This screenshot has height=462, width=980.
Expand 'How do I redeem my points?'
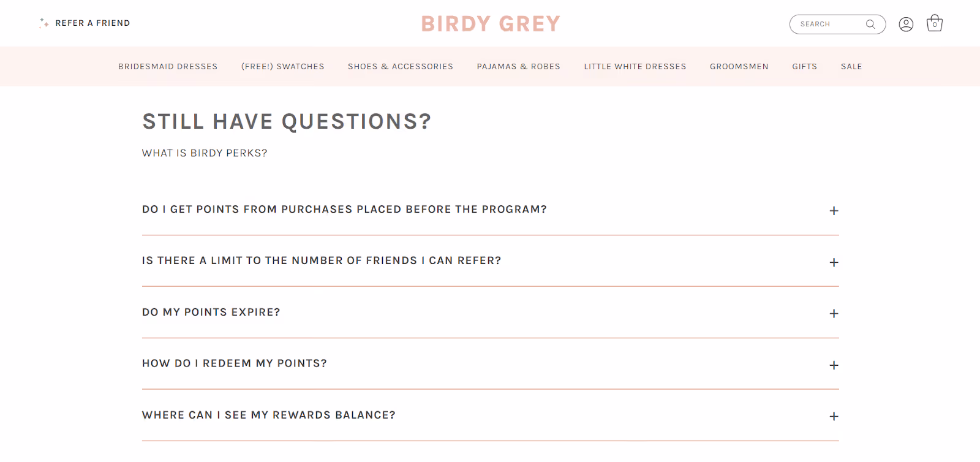833,365
